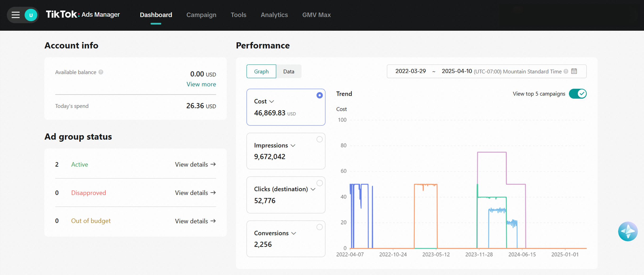Click the green campaign line in the chart

[x=492, y=197]
